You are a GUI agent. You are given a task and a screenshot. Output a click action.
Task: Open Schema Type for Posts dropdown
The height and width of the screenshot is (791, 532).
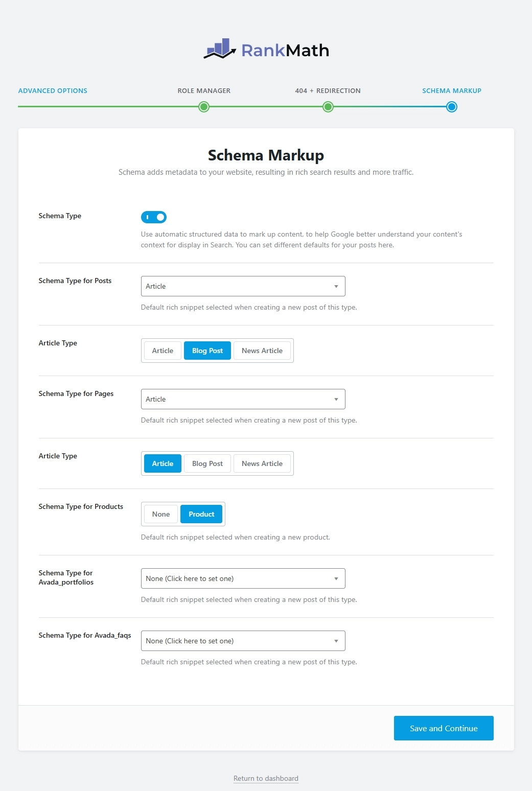pyautogui.click(x=243, y=286)
